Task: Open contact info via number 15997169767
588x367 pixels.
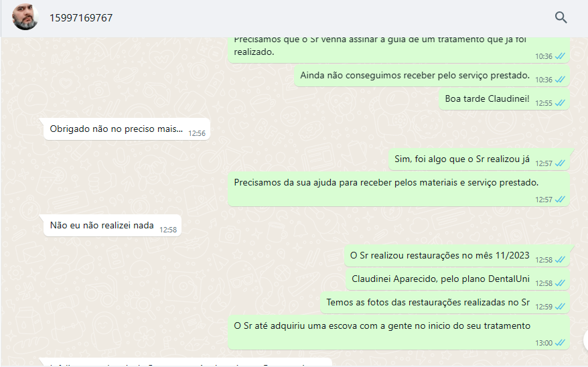Action: [x=81, y=18]
